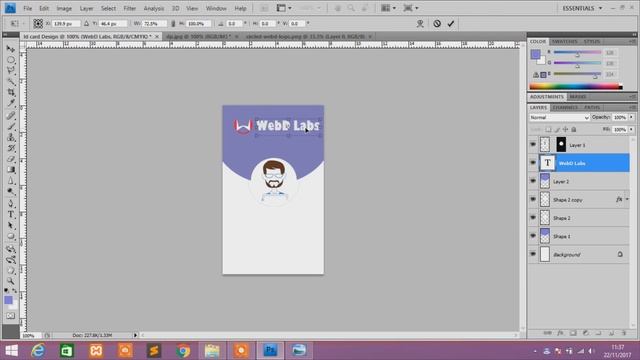Screen dimensions: 640x360
Task: Select the Horizontal Type tool
Action: point(11,214)
